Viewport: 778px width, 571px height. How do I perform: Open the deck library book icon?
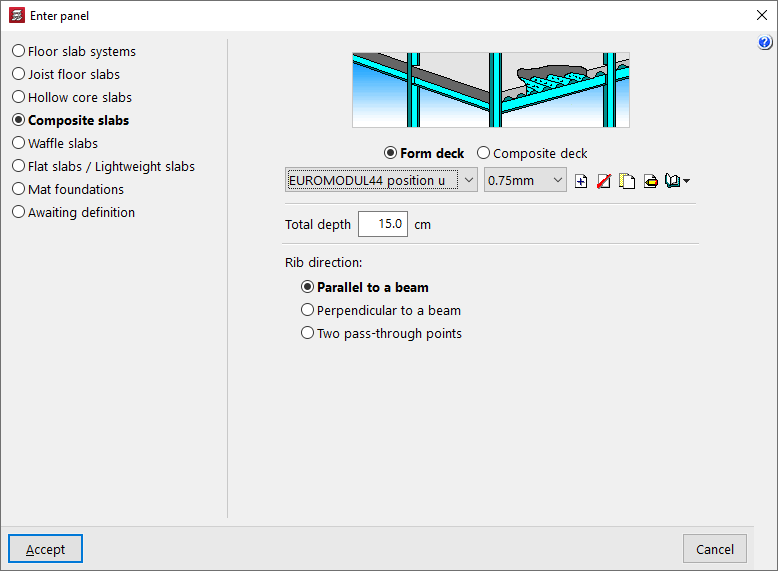pyautogui.click(x=677, y=181)
